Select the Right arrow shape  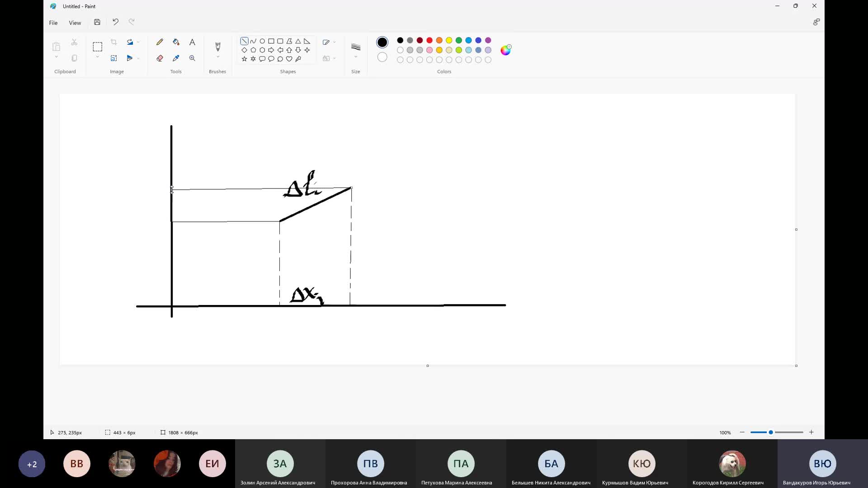point(271,50)
